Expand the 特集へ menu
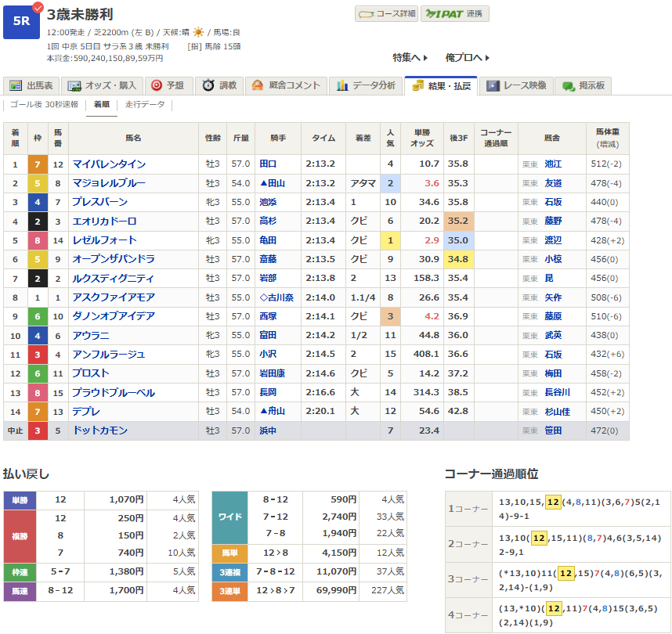The width and height of the screenshot is (672, 634). pyautogui.click(x=410, y=58)
